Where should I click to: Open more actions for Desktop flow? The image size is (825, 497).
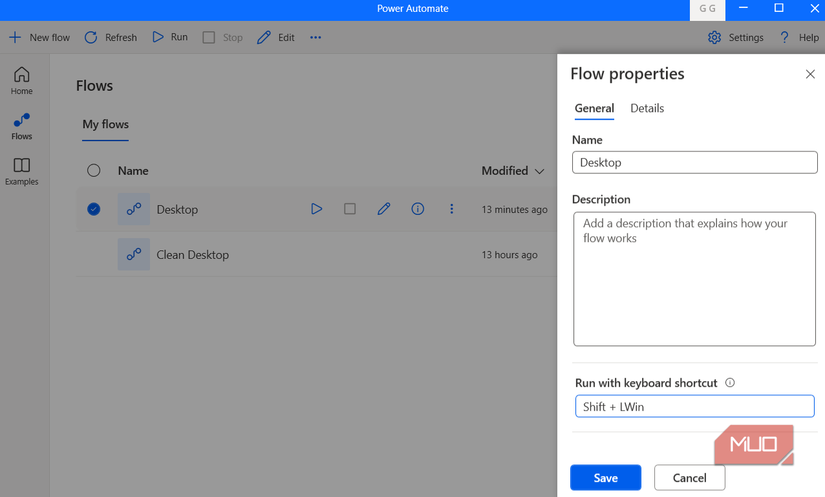[x=451, y=209]
